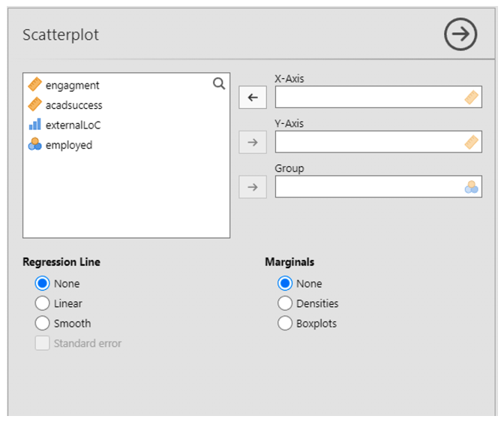The height and width of the screenshot is (422, 504).
Task: Select the Linear regression line option
Action: 43,303
